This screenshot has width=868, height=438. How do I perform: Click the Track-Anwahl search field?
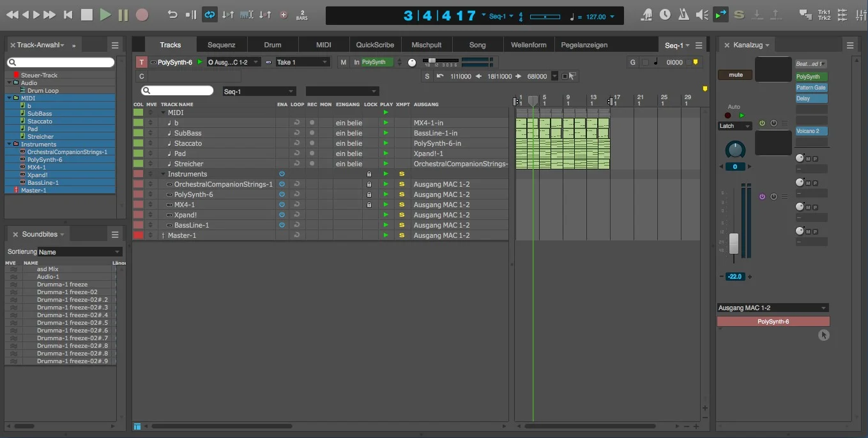coord(61,62)
